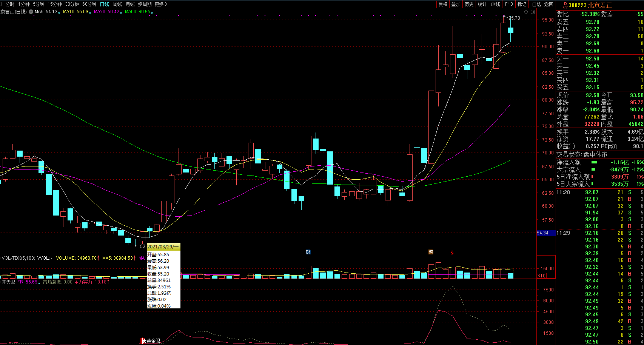Viewport: 644px width, 345px height.
Task: Click the 5日净流入额 3809万 row
Action: point(600,177)
